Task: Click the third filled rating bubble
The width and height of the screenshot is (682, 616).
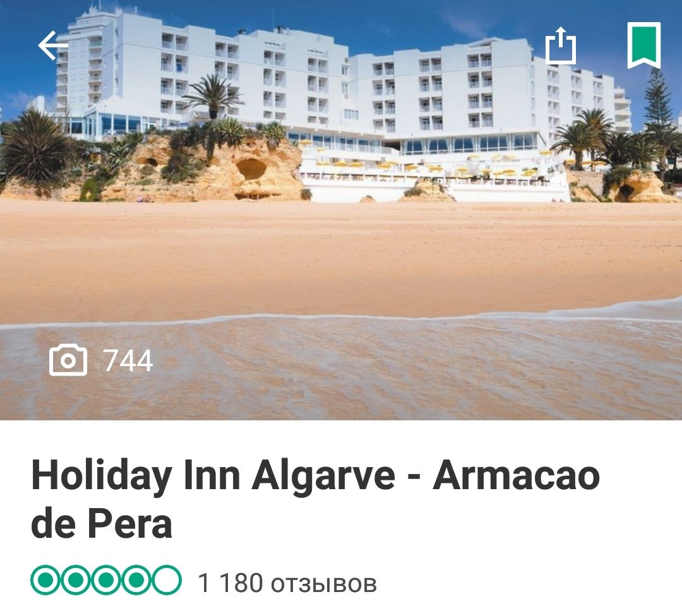Action: pos(106,580)
